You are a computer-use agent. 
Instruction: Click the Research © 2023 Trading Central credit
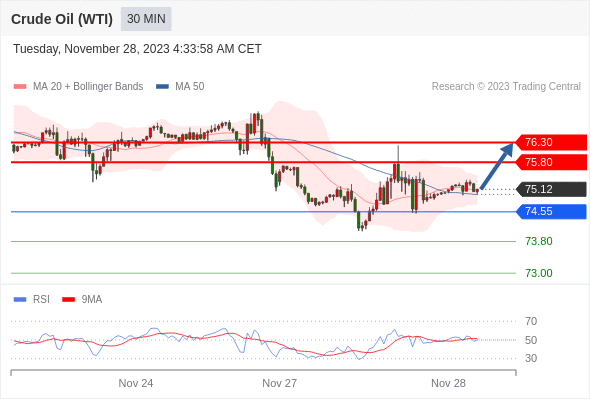click(506, 87)
